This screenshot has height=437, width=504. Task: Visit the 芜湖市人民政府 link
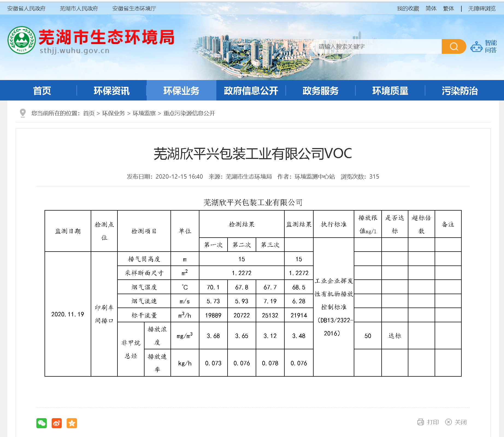pyautogui.click(x=79, y=8)
